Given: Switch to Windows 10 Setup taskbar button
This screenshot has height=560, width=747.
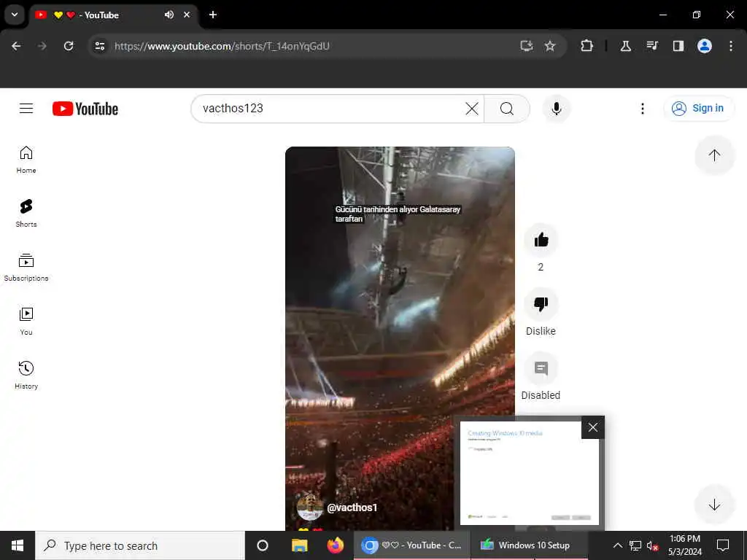Looking at the screenshot, I should coord(530,545).
